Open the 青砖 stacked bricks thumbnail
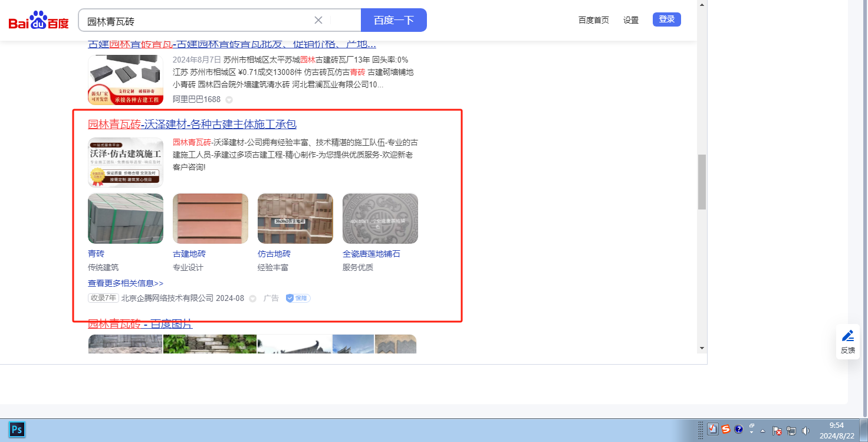This screenshot has height=442, width=868. point(126,218)
